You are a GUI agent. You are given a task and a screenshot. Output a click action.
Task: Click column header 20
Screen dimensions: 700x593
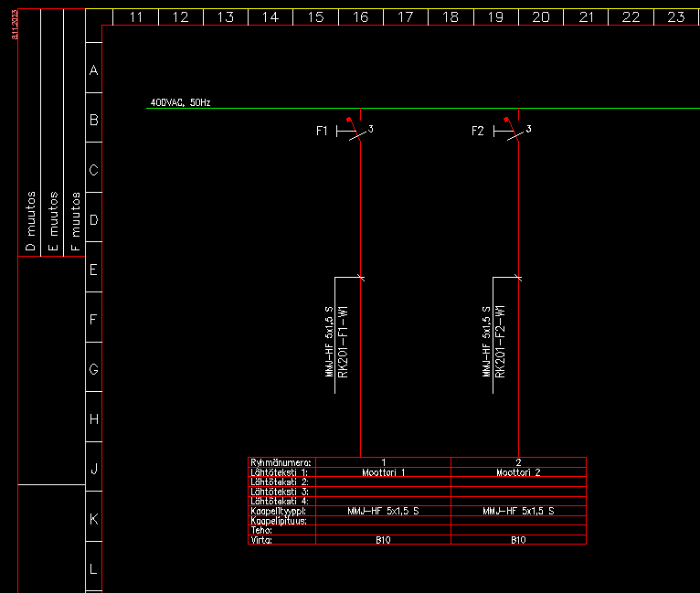click(540, 17)
